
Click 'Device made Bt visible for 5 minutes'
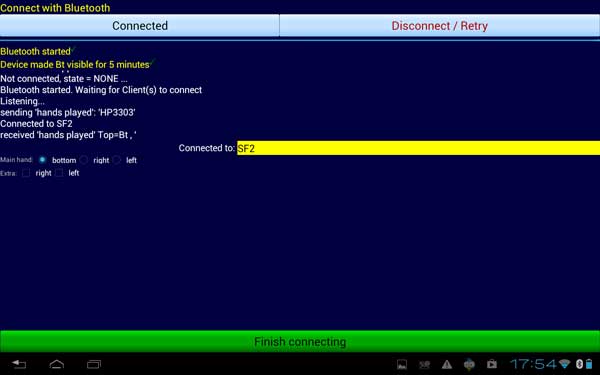75,64
